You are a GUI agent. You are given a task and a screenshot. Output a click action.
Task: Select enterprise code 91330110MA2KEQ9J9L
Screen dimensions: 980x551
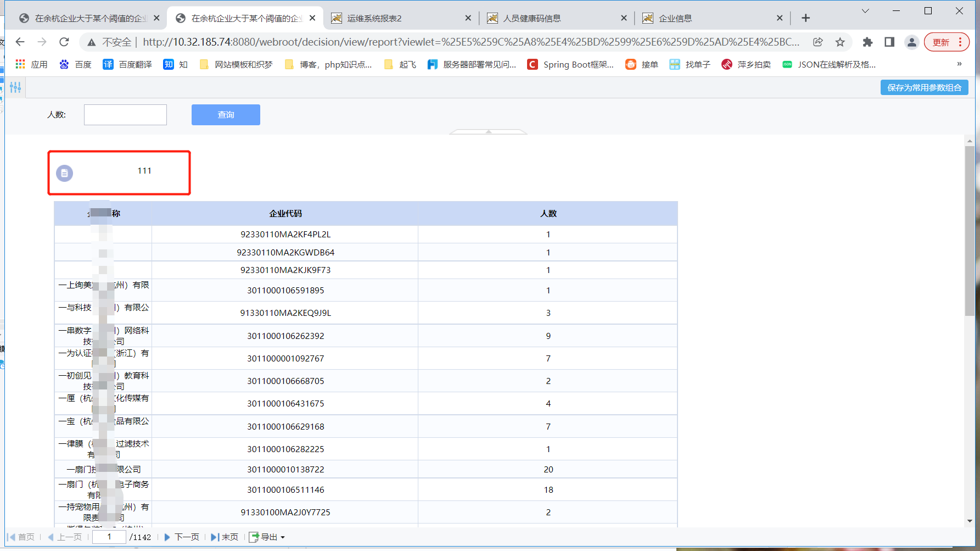[x=285, y=313]
